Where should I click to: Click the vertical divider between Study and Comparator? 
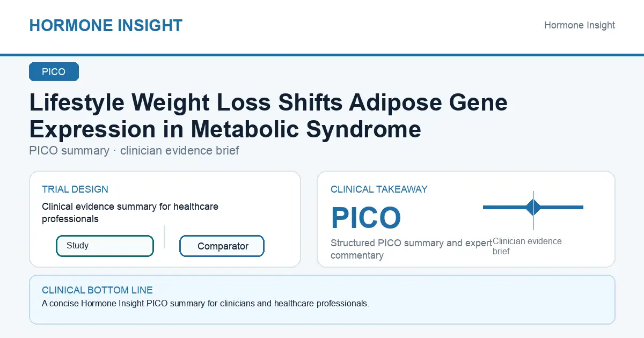pyautogui.click(x=164, y=237)
